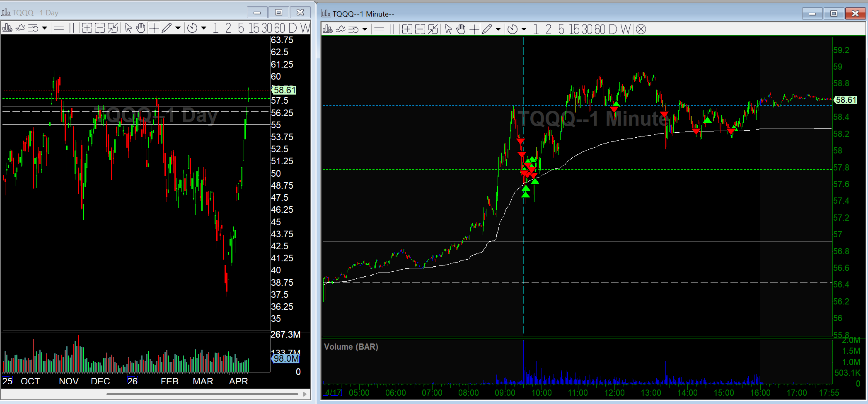The width and height of the screenshot is (868, 404).
Task: Select vertical lines tool in the Day chart
Action: tap(71, 28)
